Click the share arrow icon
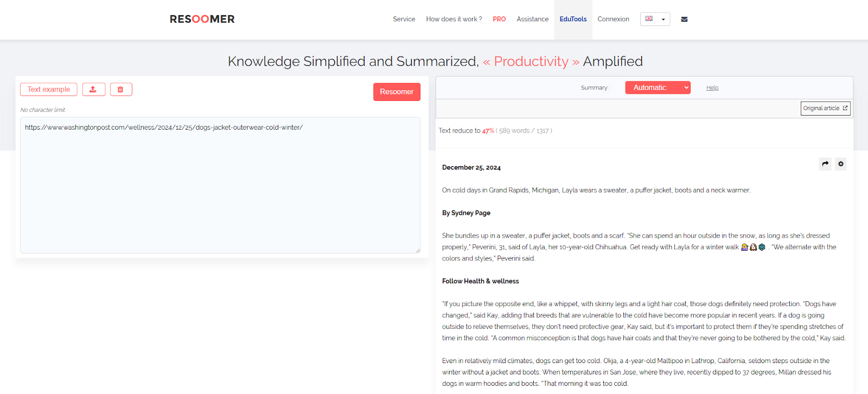The width and height of the screenshot is (868, 394). coord(825,164)
